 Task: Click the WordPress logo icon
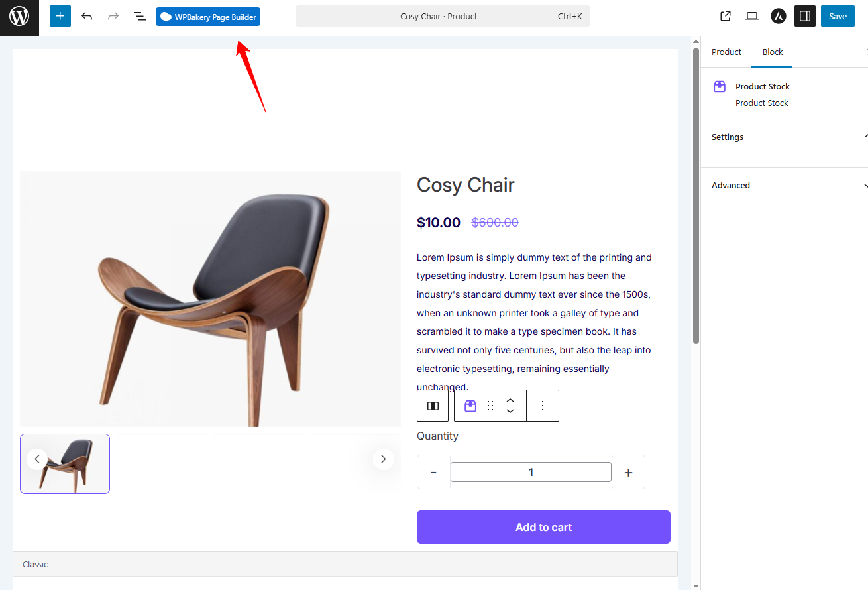pyautogui.click(x=19, y=17)
